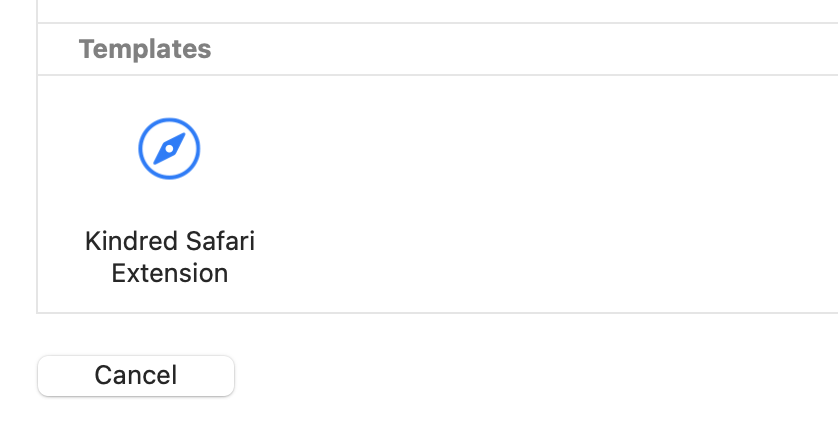Click the Cancel label text
Image resolution: width=838 pixels, height=426 pixels.
(136, 375)
